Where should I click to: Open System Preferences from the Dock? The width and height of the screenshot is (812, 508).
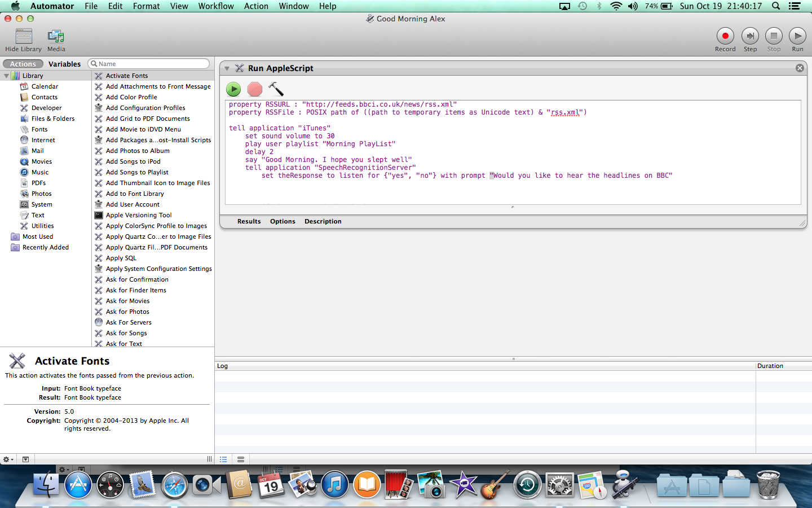pos(560,485)
